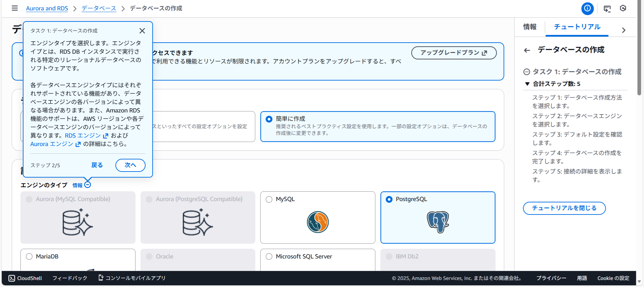The width and height of the screenshot is (644, 287).
Task: Click the tutorial hotspot marker beside エンジンのタイプ 情報
Action: pyautogui.click(x=88, y=185)
